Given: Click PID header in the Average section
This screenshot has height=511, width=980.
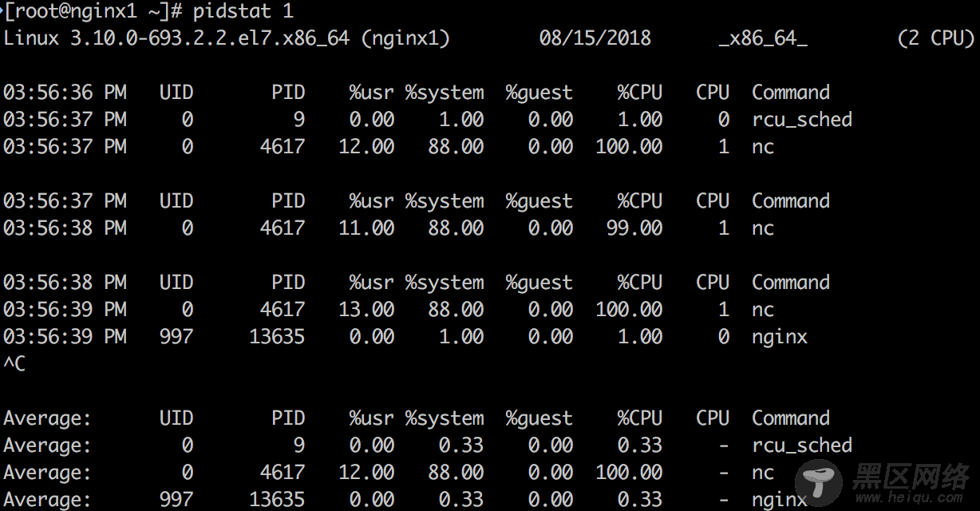Looking at the screenshot, I should (288, 418).
